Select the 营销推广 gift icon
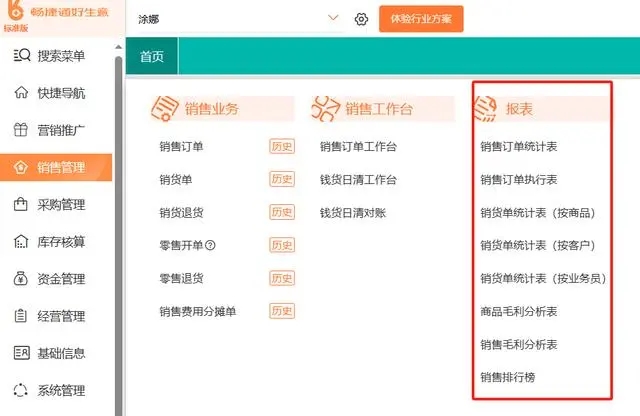 coord(21,130)
